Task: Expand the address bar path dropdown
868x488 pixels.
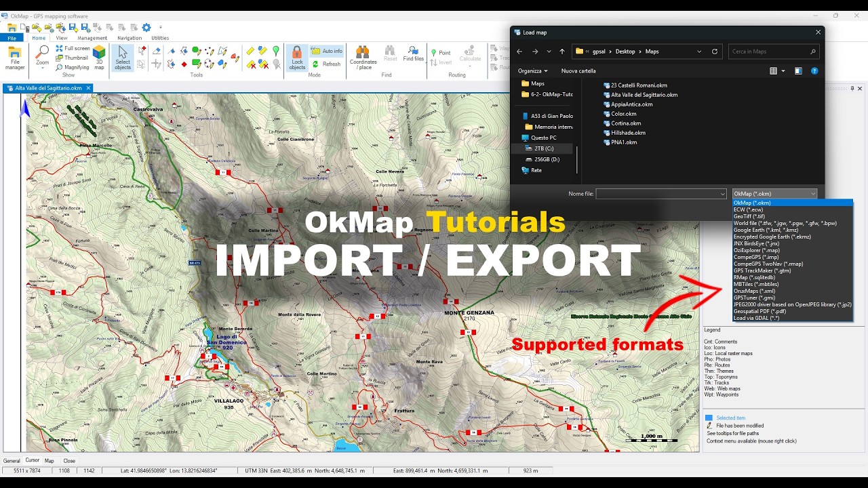Action: coord(699,52)
